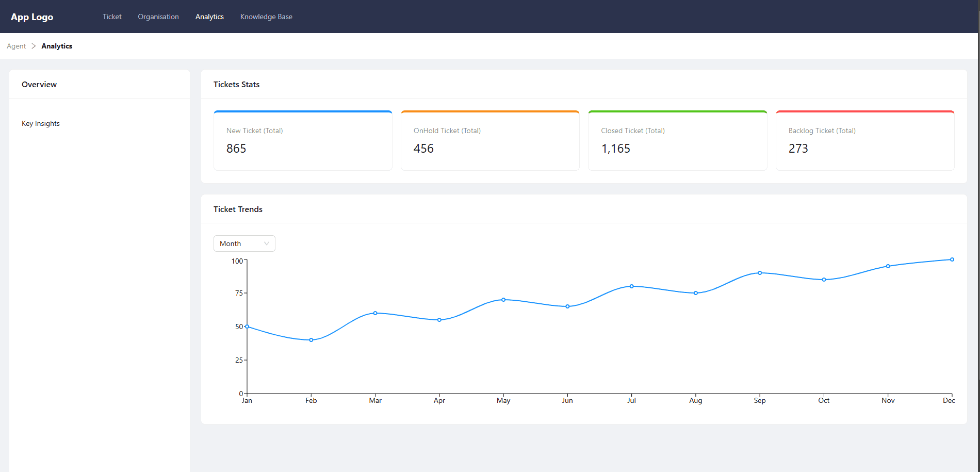Viewport: 980px width, 472px height.
Task: Click the breadcrumb separator arrow
Action: click(34, 46)
